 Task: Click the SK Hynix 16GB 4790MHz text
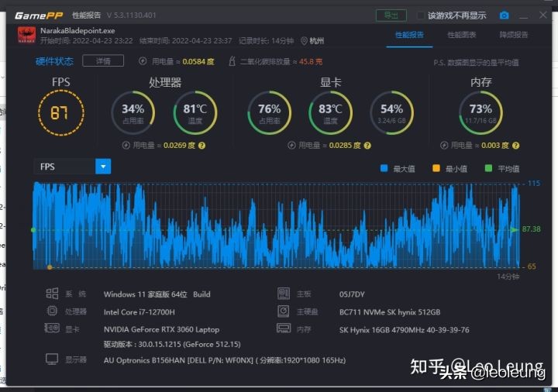405,330
